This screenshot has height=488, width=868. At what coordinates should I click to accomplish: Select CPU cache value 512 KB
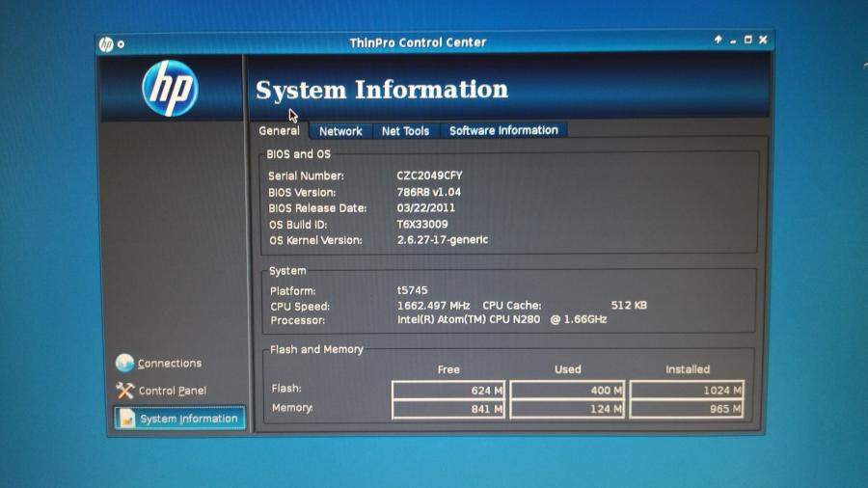[629, 305]
